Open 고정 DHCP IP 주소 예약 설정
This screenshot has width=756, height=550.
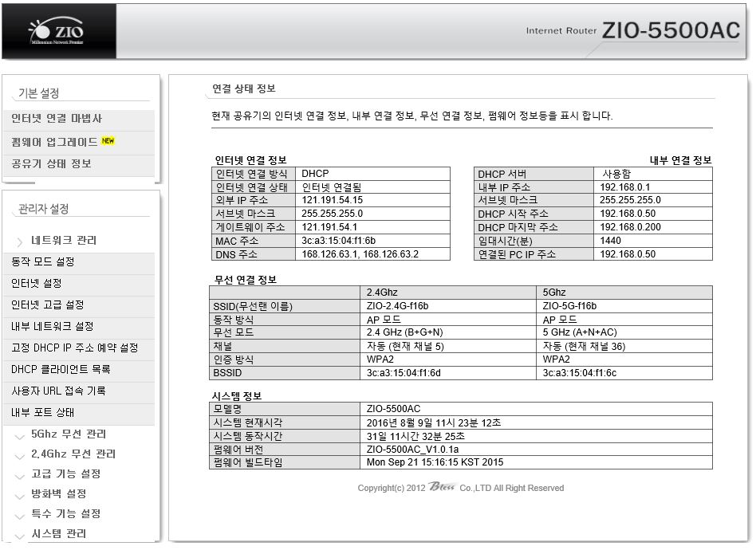pos(74,348)
